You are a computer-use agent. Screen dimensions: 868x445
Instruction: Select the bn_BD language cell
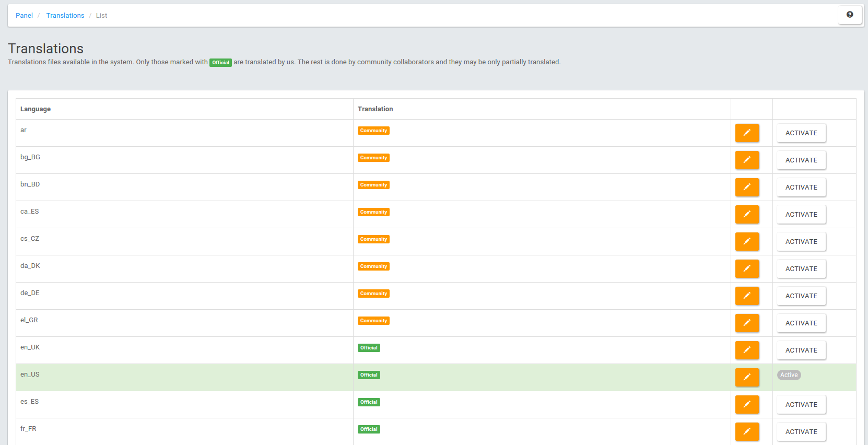(184, 187)
